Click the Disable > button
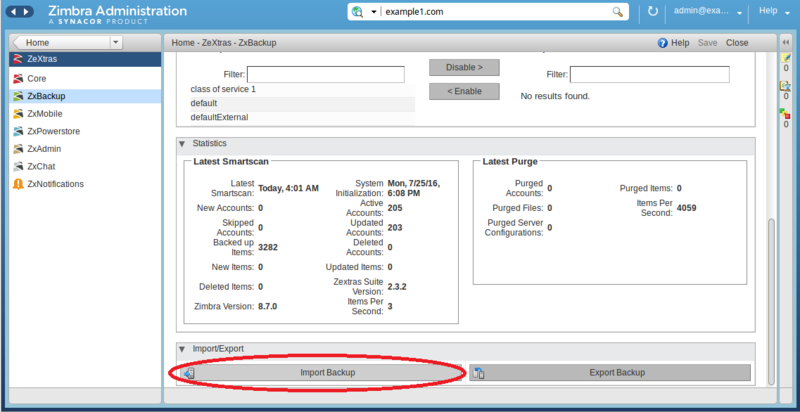This screenshot has height=412, width=800. [464, 67]
